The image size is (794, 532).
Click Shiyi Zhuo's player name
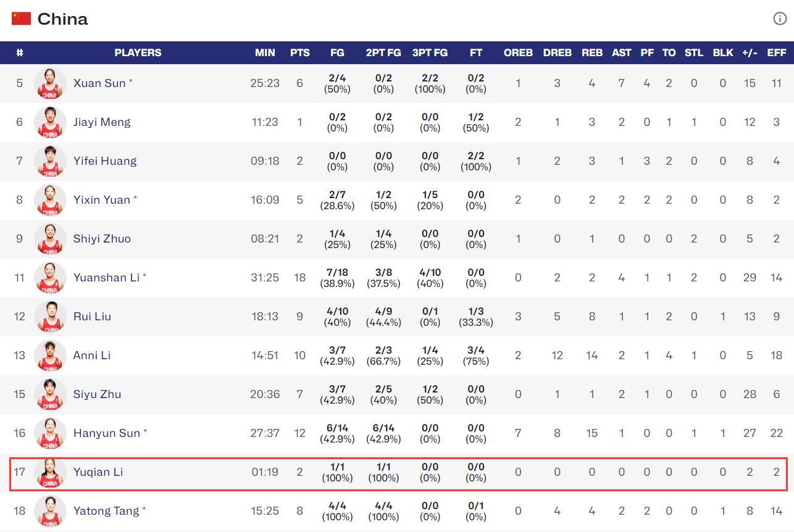tap(102, 239)
